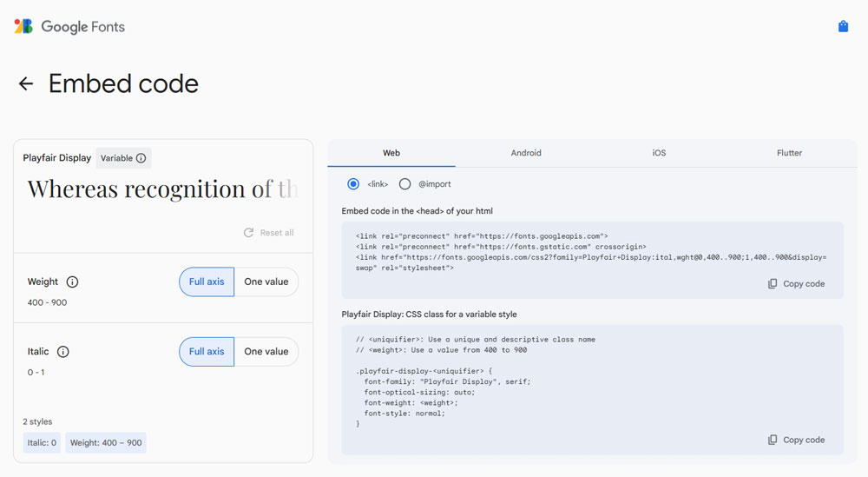868x477 pixels.
Task: Click the 'Weight: 400 – 900' style chip
Action: (106, 443)
